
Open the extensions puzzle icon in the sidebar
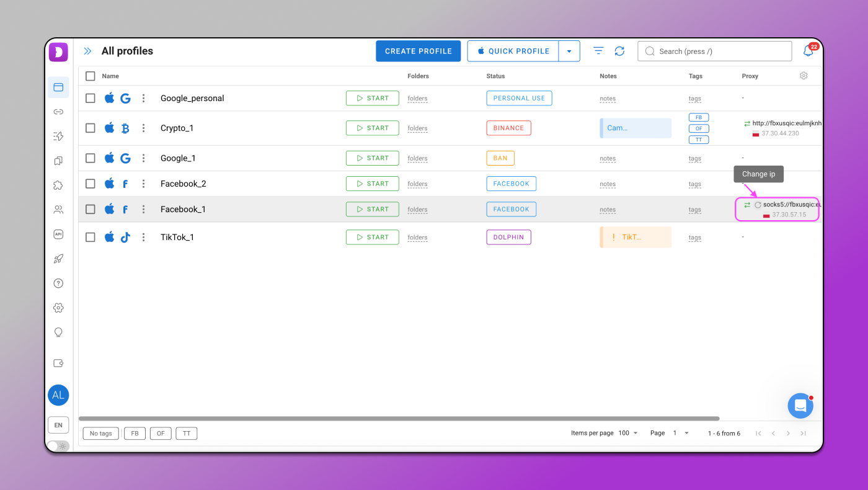tap(58, 185)
